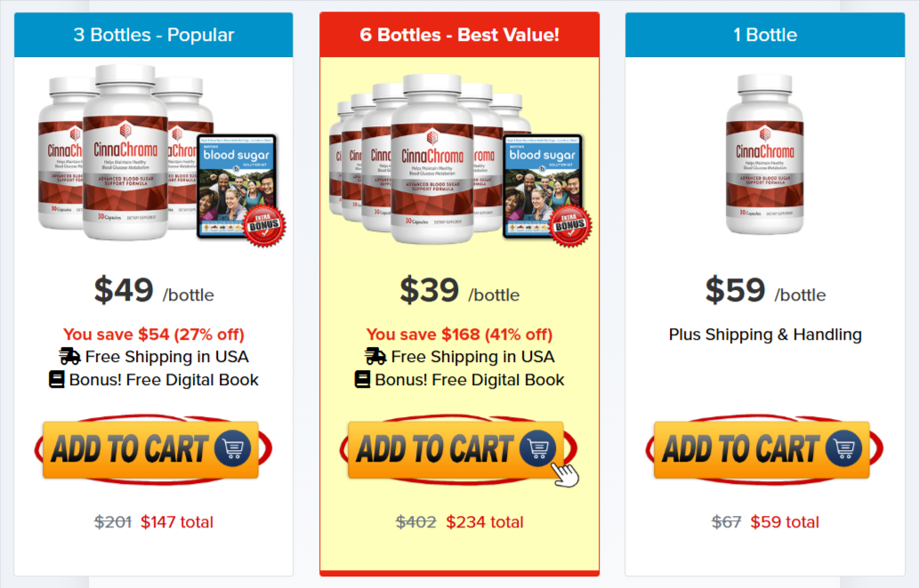Image resolution: width=919 pixels, height=588 pixels.
Task: Select the '3 Bottles - Popular' header
Action: (154, 35)
